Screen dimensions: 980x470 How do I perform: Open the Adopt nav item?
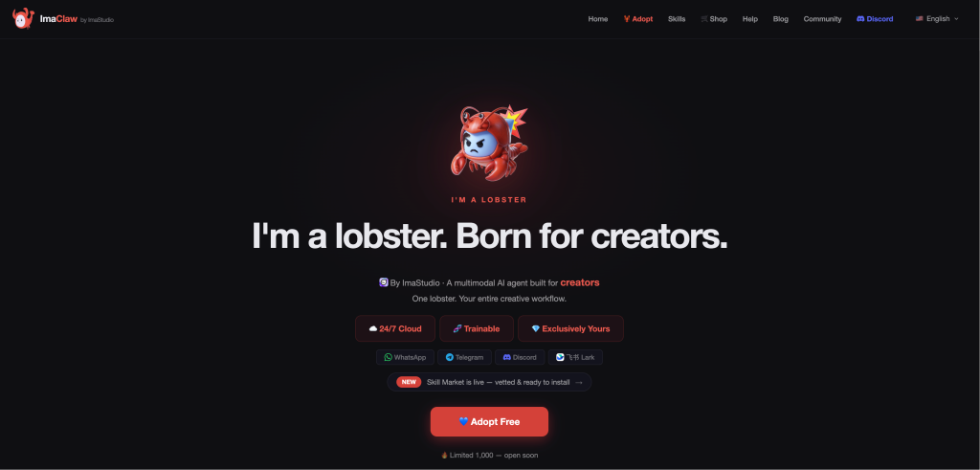coord(637,19)
